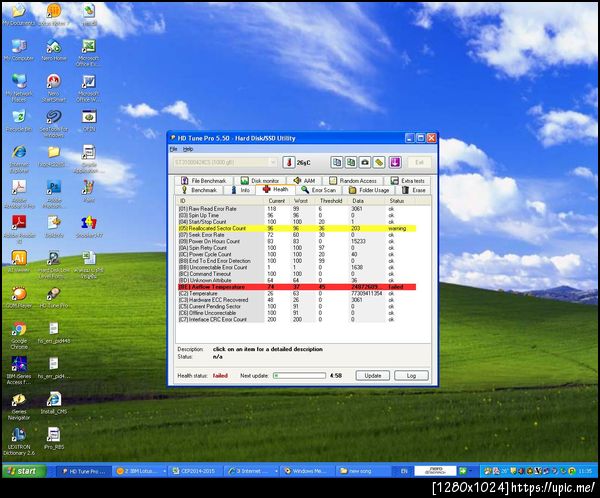The width and height of the screenshot is (600, 498).
Task: Switch to the Folder Usage tab
Action: coord(369,190)
